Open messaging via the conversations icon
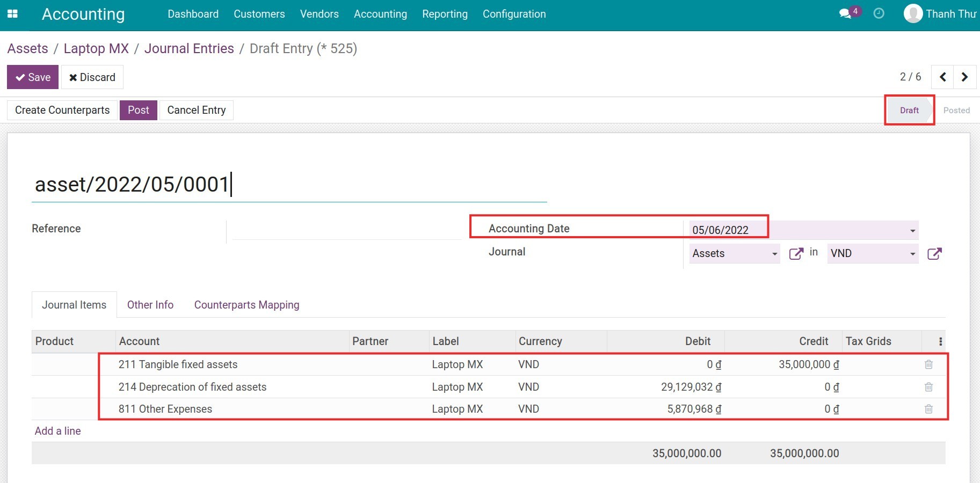 click(x=846, y=14)
